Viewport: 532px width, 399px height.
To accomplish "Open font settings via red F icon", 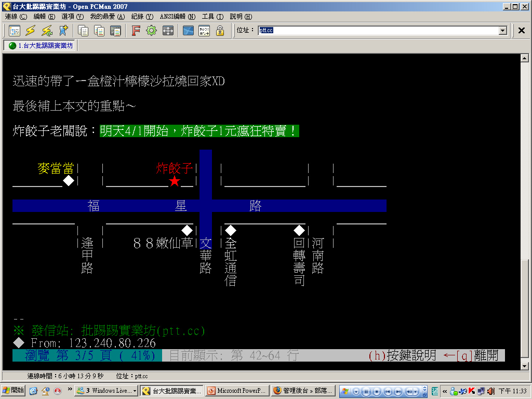I will (136, 31).
